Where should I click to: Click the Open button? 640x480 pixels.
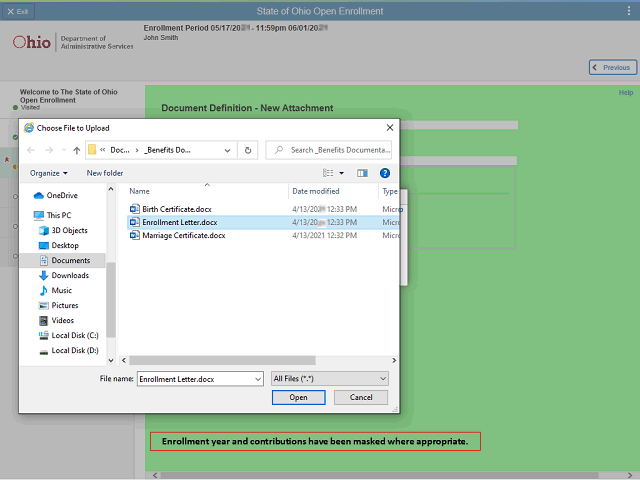(x=298, y=397)
